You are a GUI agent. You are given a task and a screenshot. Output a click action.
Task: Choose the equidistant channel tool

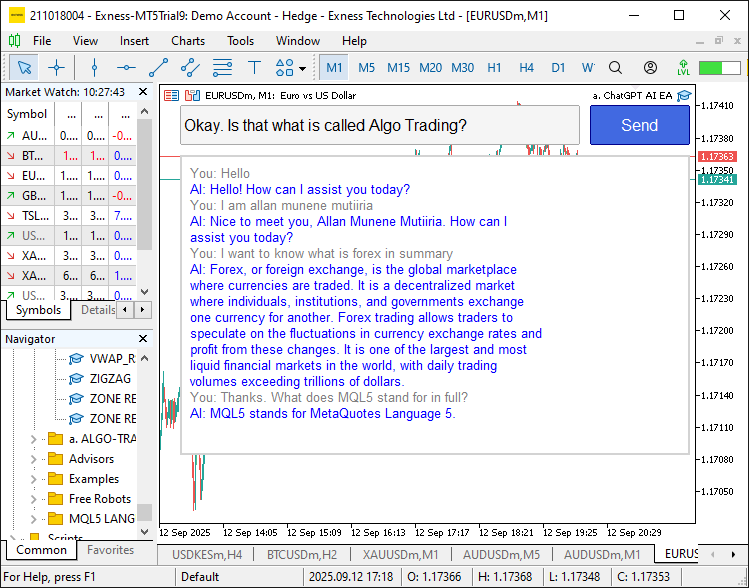190,67
